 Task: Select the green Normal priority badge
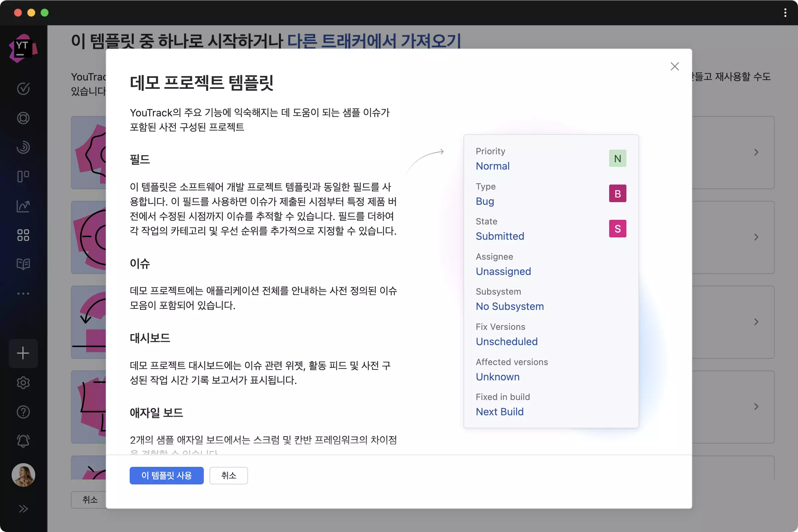pos(617,158)
